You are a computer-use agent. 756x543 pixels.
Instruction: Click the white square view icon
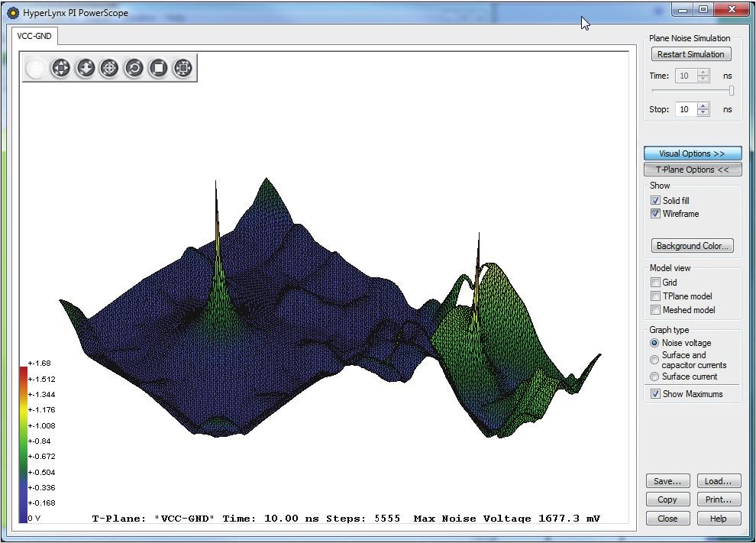tap(158, 68)
